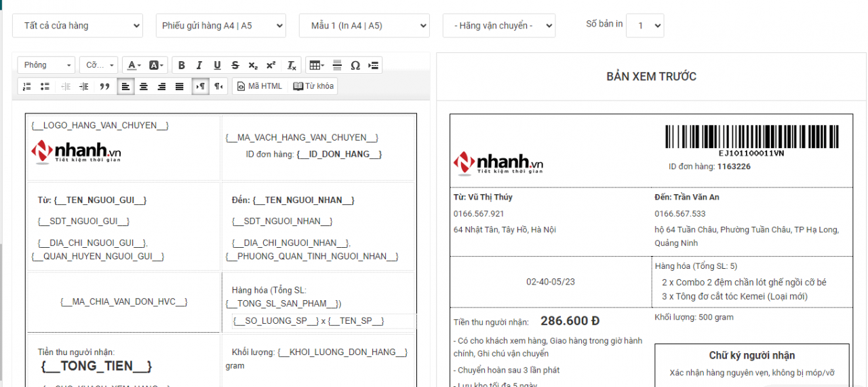Click the {__SDT_NGUOI_GUI__} placeholder
868x387 pixels.
coord(83,221)
